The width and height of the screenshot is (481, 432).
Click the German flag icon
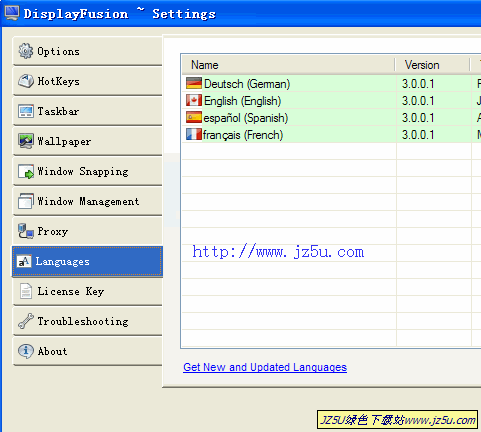tap(194, 83)
